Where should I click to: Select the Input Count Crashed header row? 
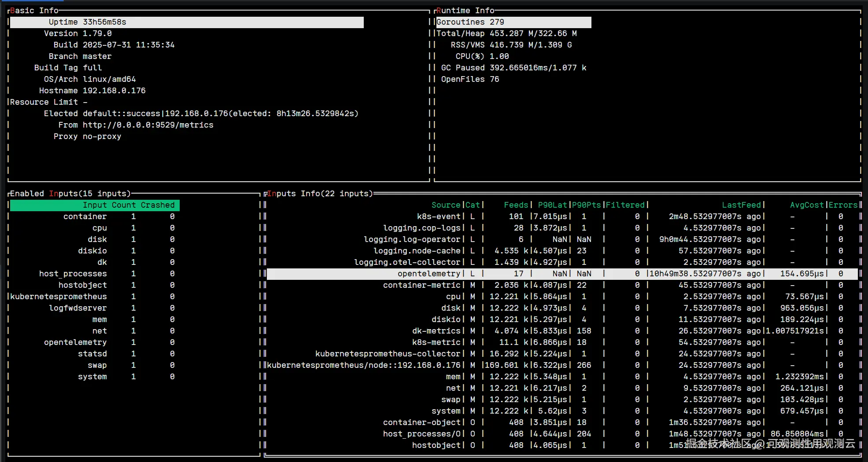[x=95, y=205]
